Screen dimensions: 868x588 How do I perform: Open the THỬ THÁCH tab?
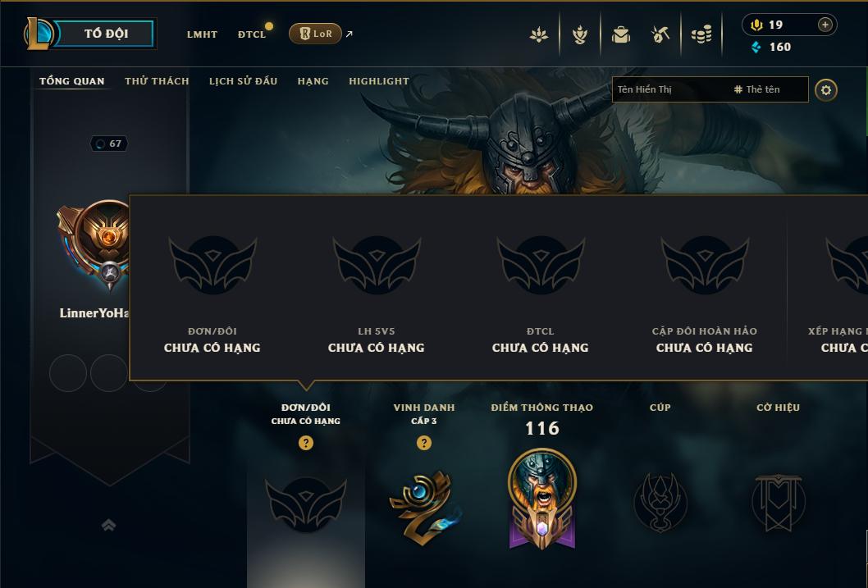click(157, 81)
